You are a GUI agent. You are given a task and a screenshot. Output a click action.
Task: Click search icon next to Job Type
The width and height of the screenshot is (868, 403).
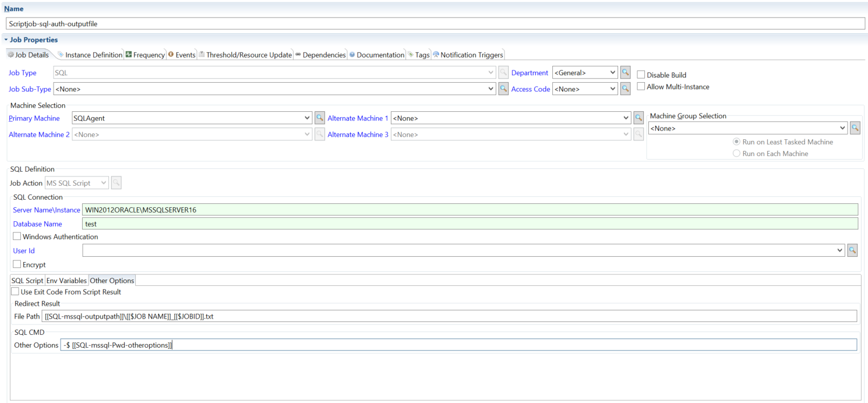click(504, 73)
